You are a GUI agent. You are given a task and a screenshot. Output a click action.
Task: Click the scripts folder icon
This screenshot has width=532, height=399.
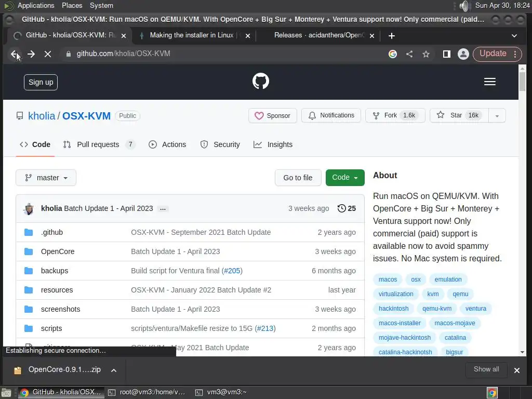tap(29, 328)
